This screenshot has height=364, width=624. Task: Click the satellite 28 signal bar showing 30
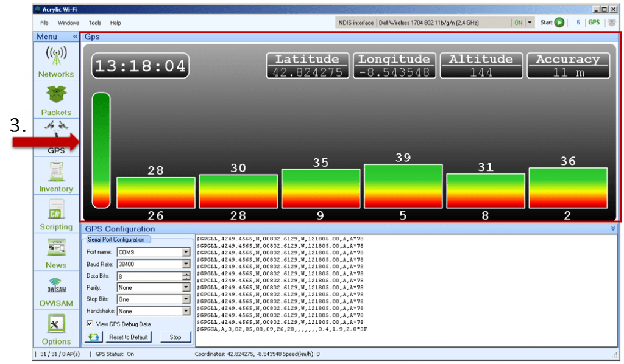pos(238,191)
